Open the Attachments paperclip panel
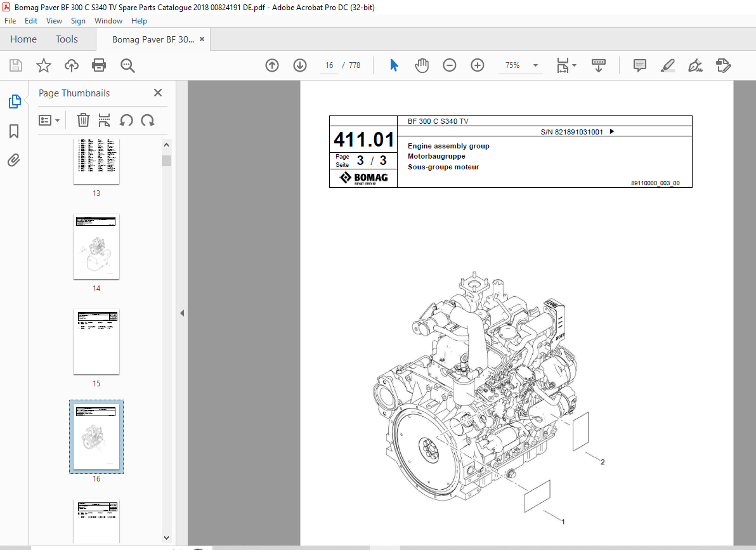 coord(14,160)
